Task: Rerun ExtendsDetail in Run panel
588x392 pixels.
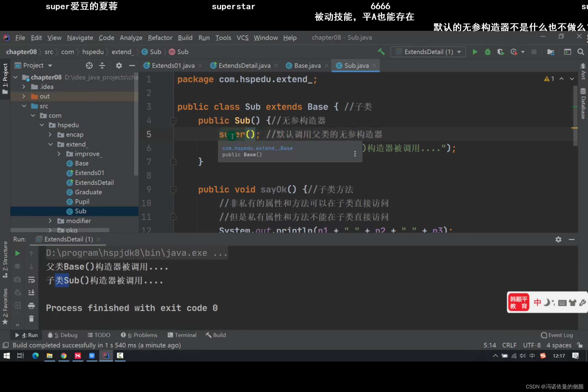Action: click(x=17, y=253)
